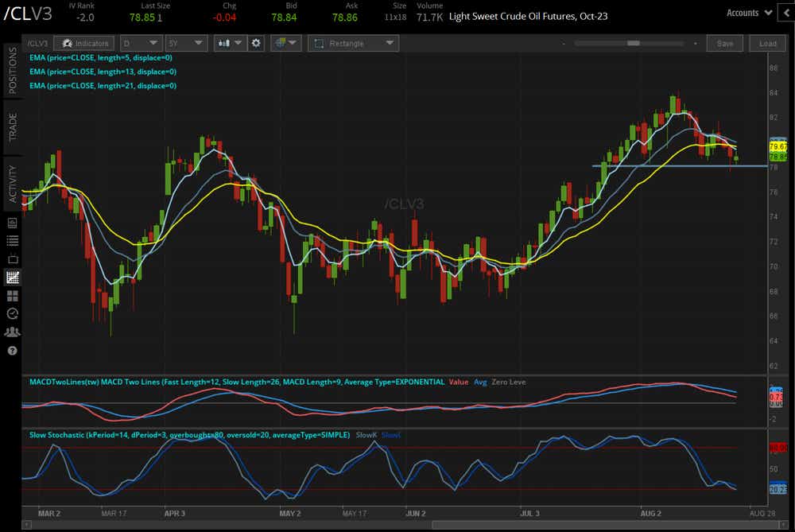Click the /CLV3 chart symbol field
This screenshot has width=795, height=532.
37,44
